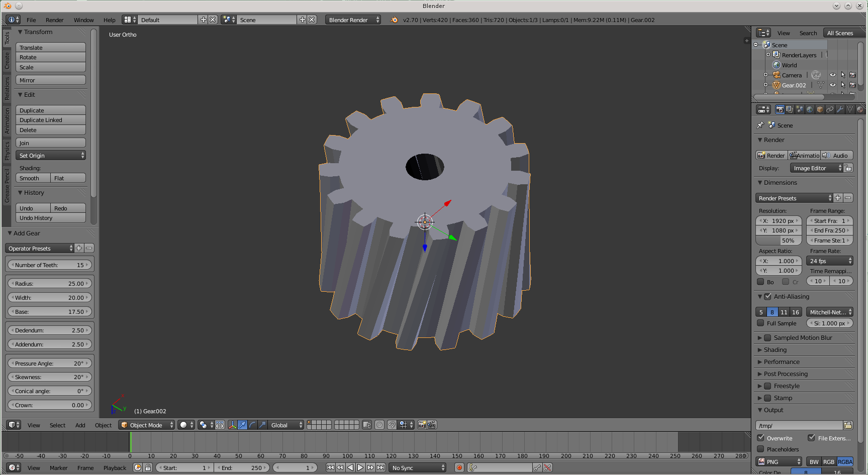Open the Blender Render engine dropdown

coord(353,20)
